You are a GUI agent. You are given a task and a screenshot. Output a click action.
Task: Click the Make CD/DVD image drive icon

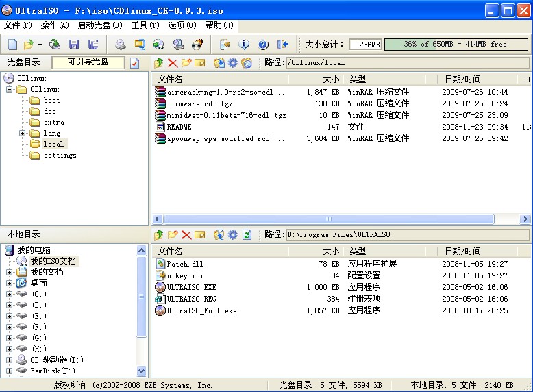[x=120, y=44]
